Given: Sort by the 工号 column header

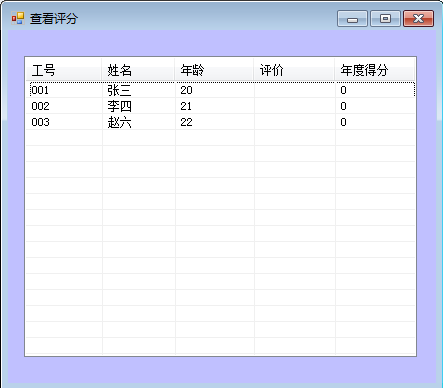Looking at the screenshot, I should 64,70.
